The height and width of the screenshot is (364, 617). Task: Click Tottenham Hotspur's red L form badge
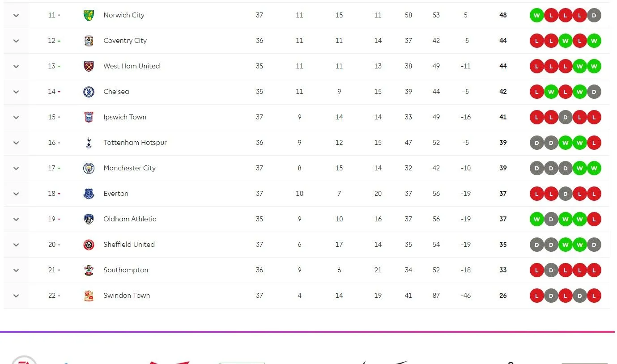click(x=594, y=143)
